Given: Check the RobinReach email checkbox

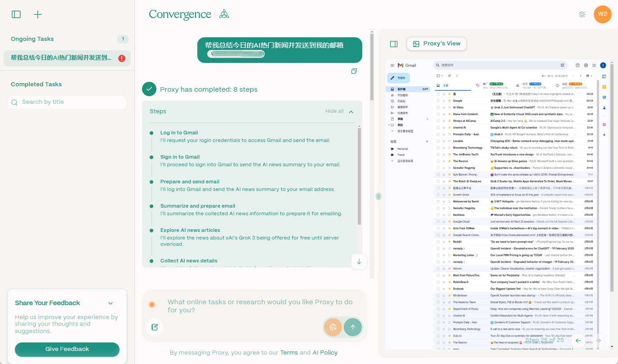Looking at the screenshot, I should [438, 282].
